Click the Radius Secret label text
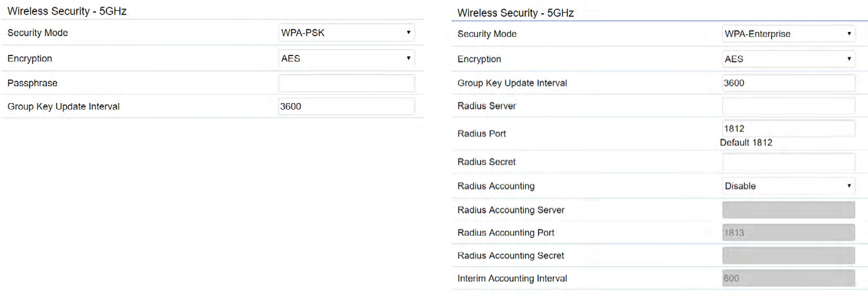Image resolution: width=868 pixels, height=296 pixels. pos(486,162)
